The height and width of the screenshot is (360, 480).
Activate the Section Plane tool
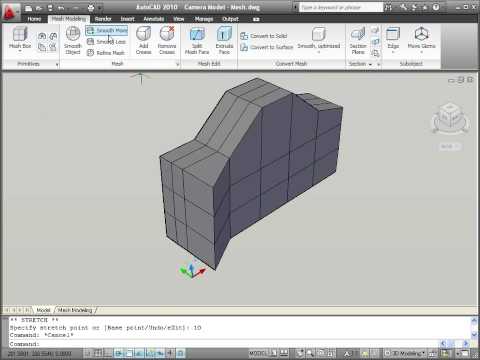[x=358, y=40]
